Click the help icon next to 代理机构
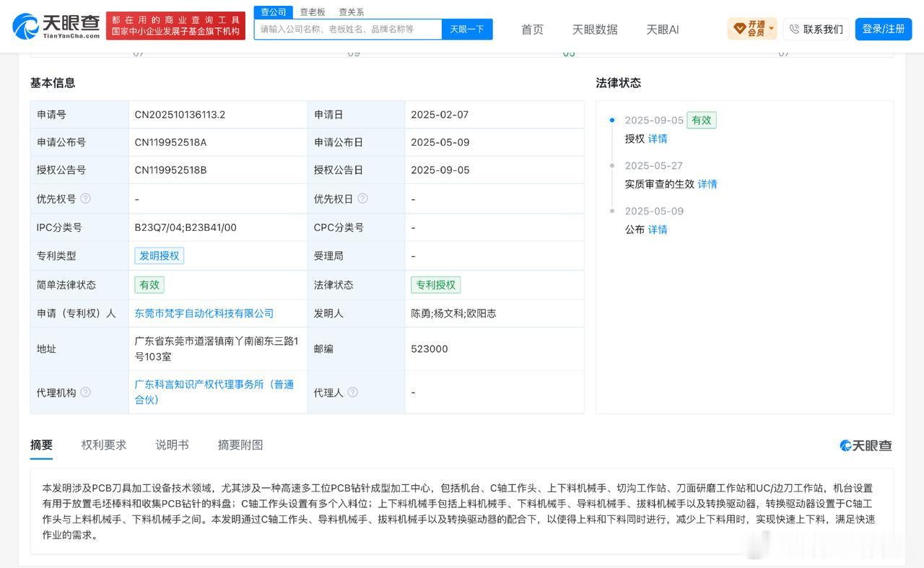 (85, 392)
